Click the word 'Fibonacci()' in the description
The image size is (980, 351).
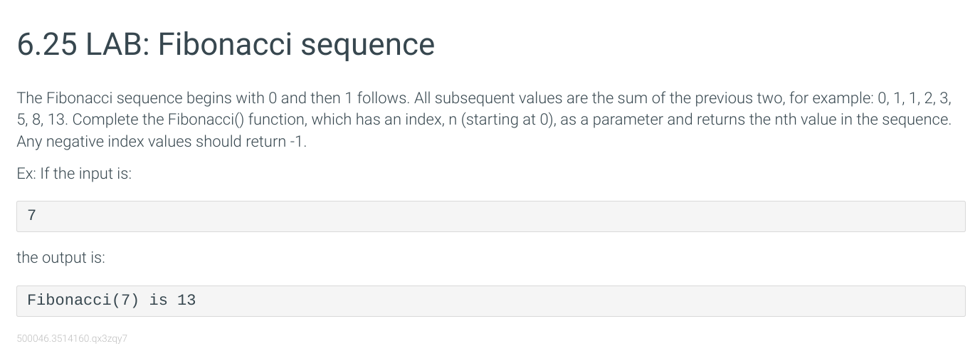[206, 119]
